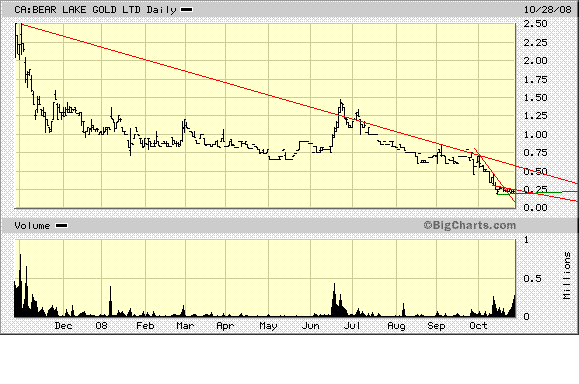Click the 08 year label on axis
Image resolution: width=579 pixels, height=384 pixels.
coord(101,326)
